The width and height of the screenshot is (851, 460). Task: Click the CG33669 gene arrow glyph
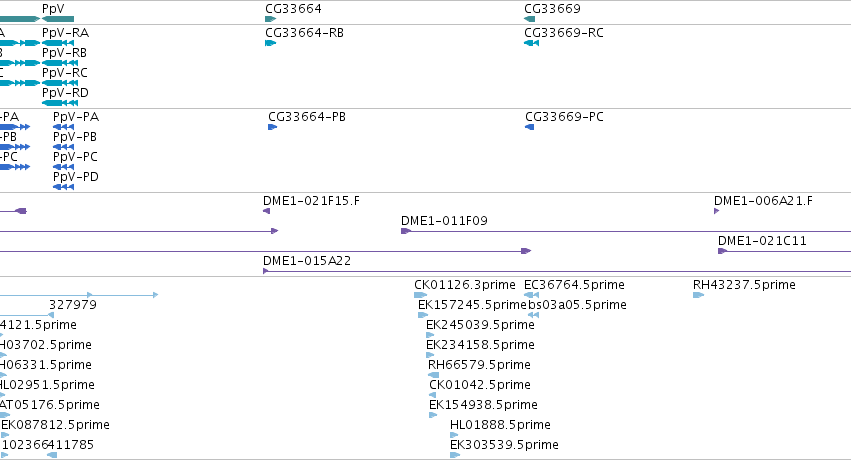click(x=530, y=19)
